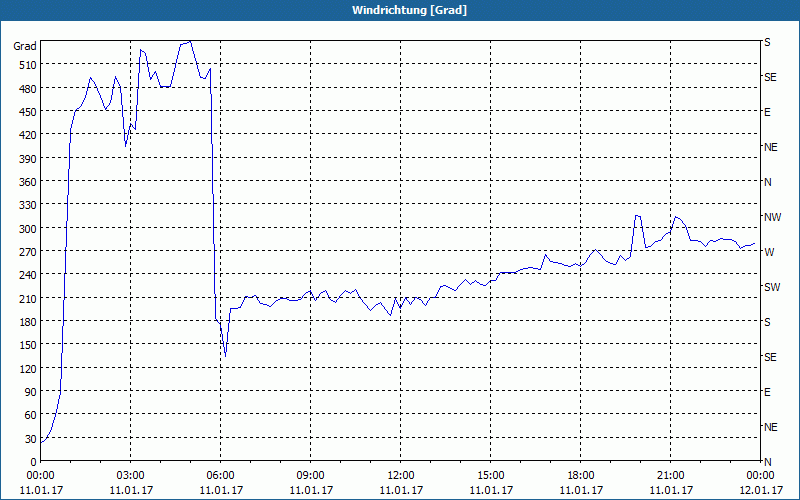
Task: Click the 360 y-axis value
Action: tap(29, 182)
